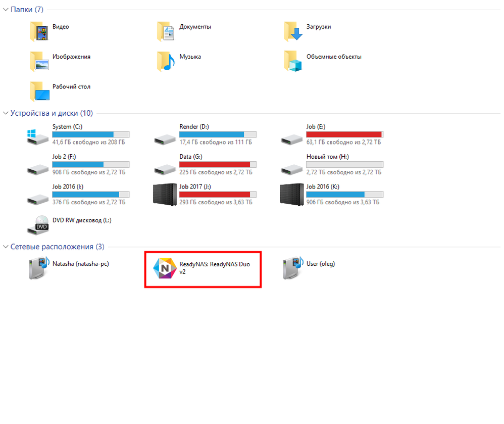Click the Job 2 (F:) usage bar
Viewport: 504px width, 424px height.
(91, 164)
